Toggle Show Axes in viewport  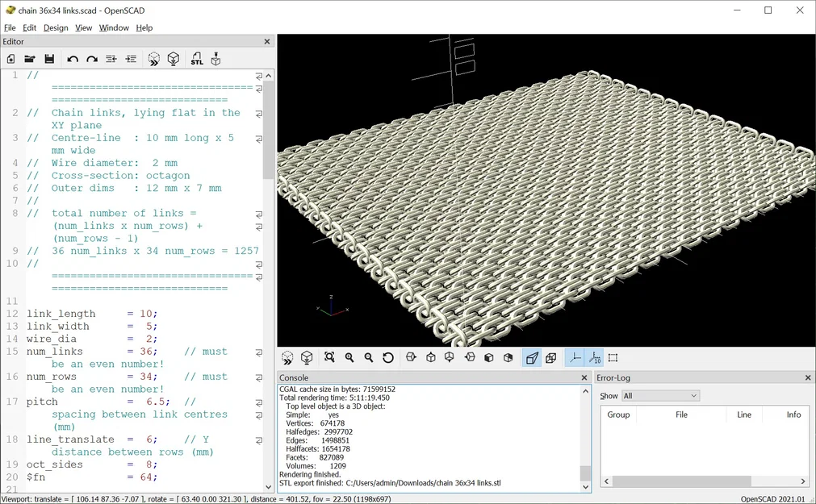pyautogui.click(x=575, y=357)
